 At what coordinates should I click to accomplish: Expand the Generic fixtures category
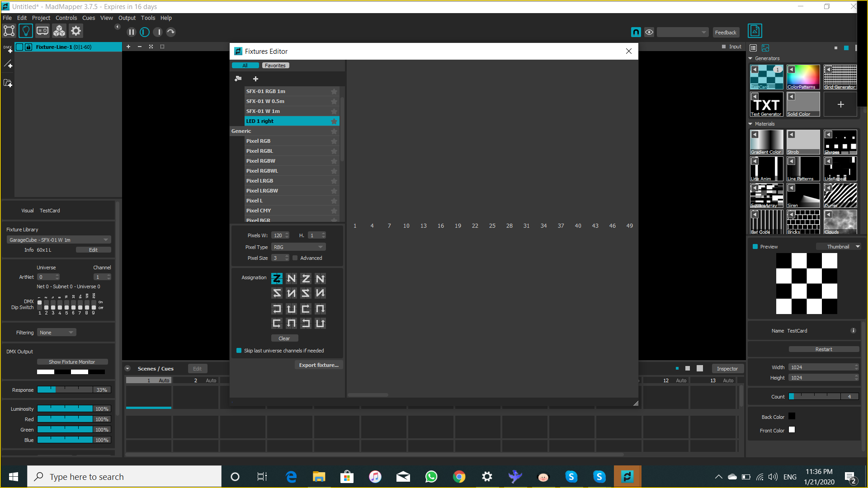[241, 131]
